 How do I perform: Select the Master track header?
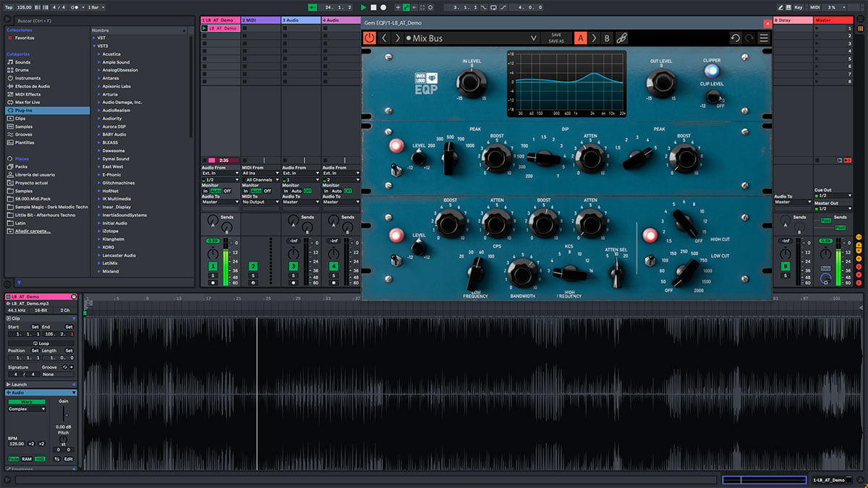click(833, 20)
